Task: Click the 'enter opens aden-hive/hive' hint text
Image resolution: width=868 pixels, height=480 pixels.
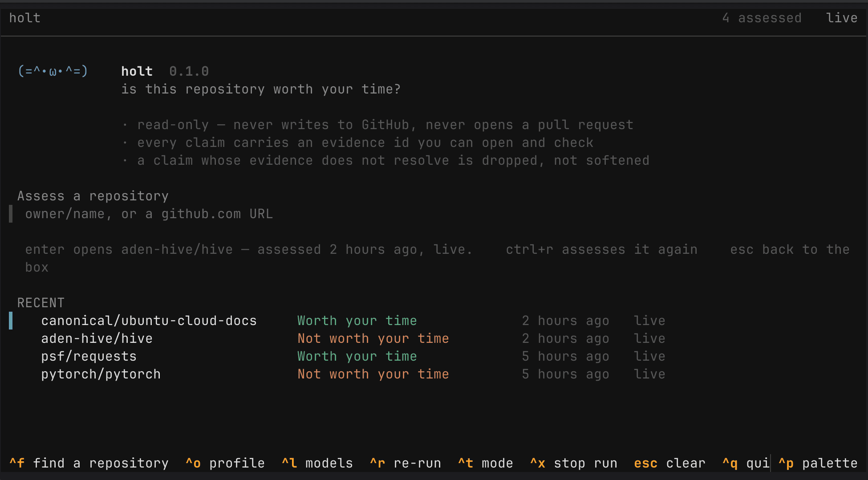Action: click(129, 250)
